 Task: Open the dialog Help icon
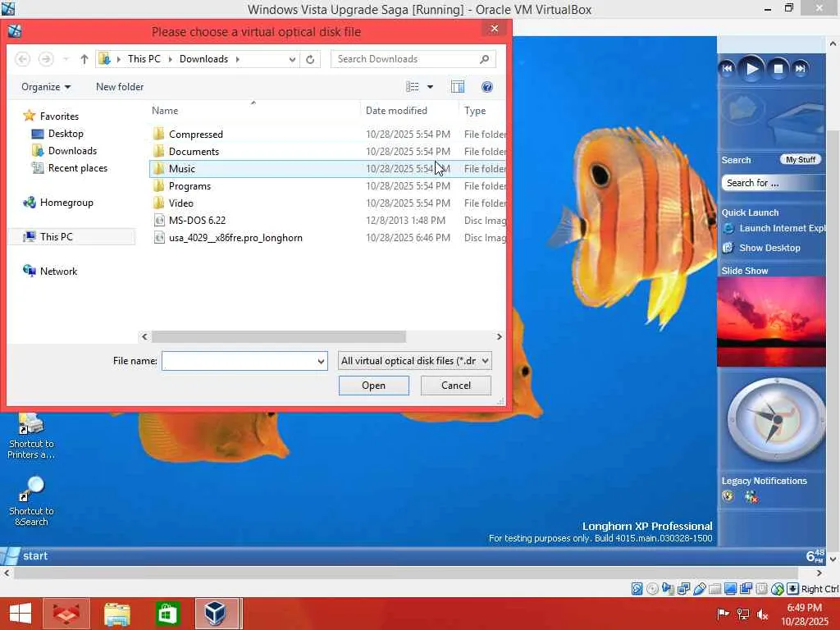[x=487, y=87]
